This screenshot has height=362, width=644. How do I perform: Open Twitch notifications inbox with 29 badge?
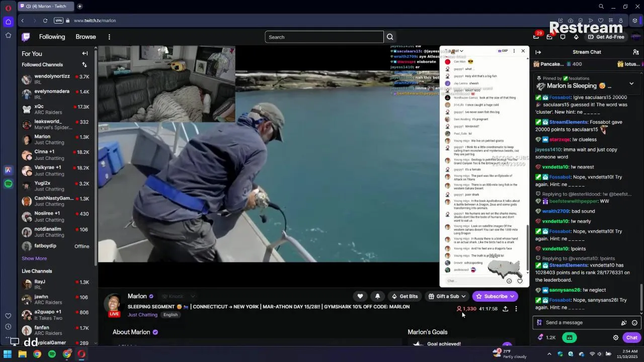[536, 37]
